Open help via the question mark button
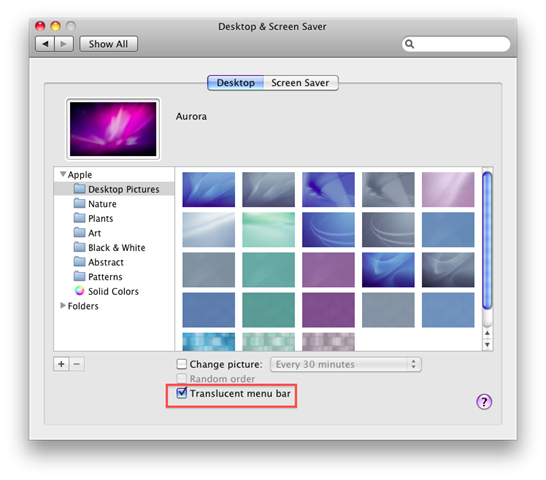 coord(484,402)
